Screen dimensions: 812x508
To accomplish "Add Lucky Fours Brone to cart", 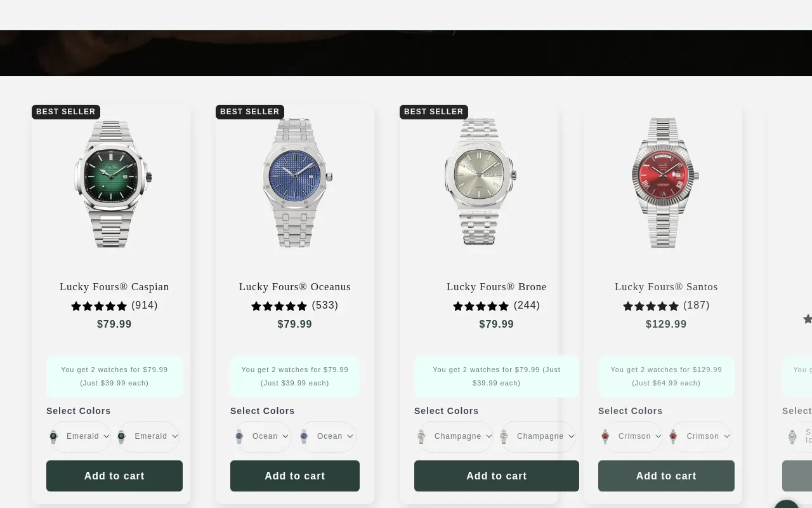I will tap(497, 476).
